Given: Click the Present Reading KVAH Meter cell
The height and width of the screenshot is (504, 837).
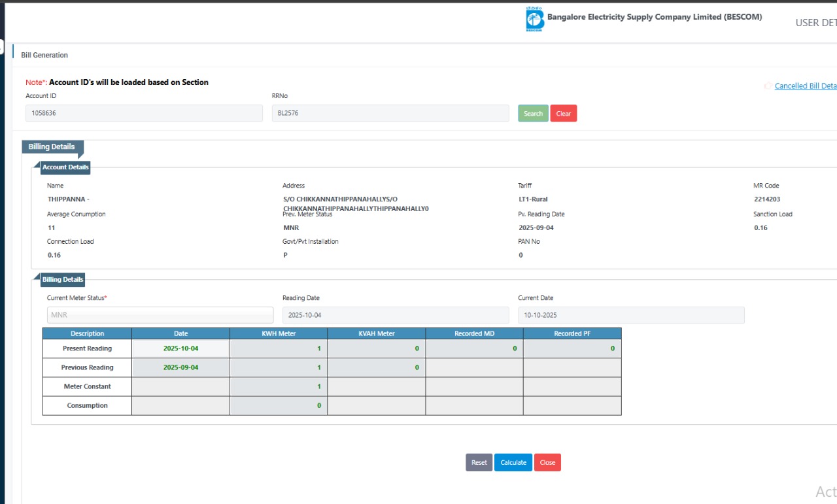Looking at the screenshot, I should tap(377, 348).
